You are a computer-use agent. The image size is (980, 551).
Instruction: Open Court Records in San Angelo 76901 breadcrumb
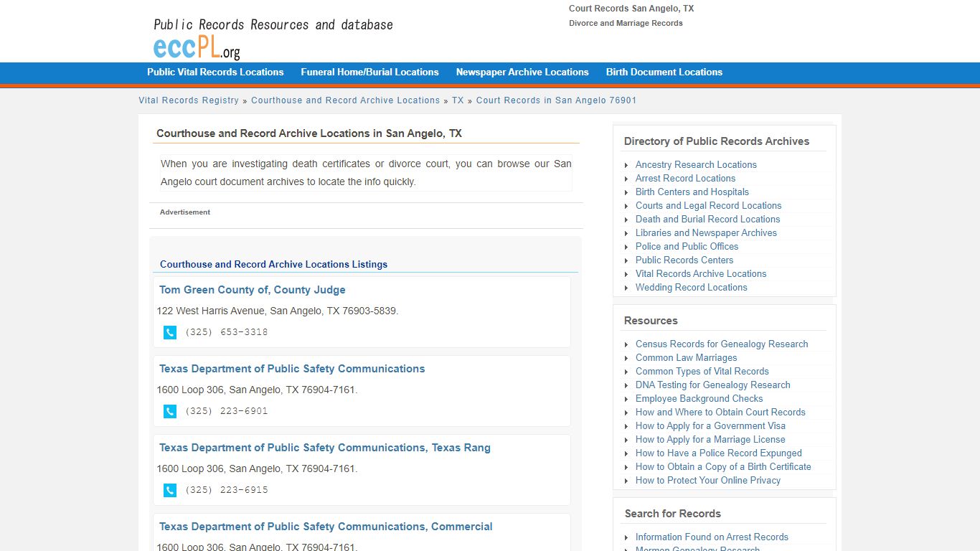tap(556, 100)
